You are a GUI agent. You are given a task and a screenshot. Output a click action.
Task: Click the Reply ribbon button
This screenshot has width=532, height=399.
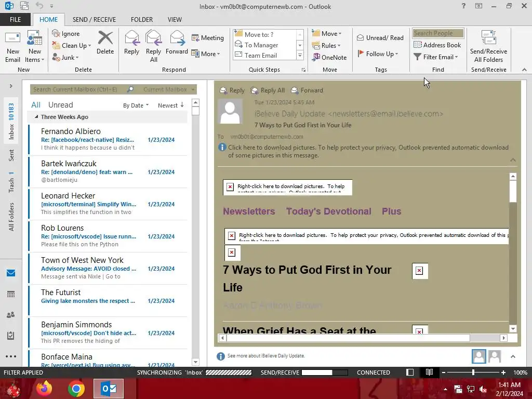coord(131,43)
